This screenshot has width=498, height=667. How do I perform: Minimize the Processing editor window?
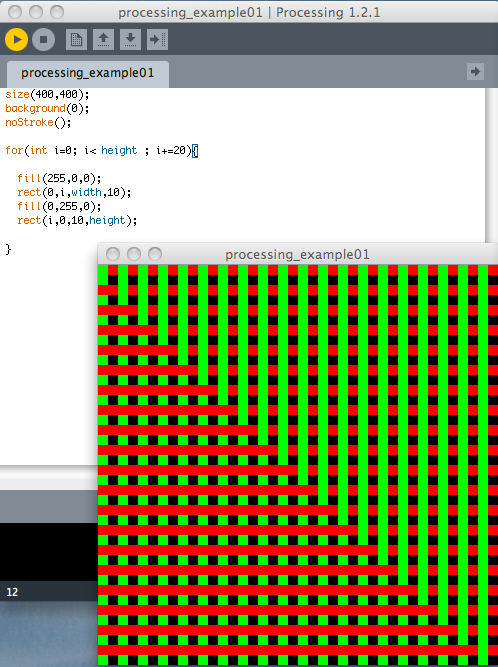coord(36,12)
